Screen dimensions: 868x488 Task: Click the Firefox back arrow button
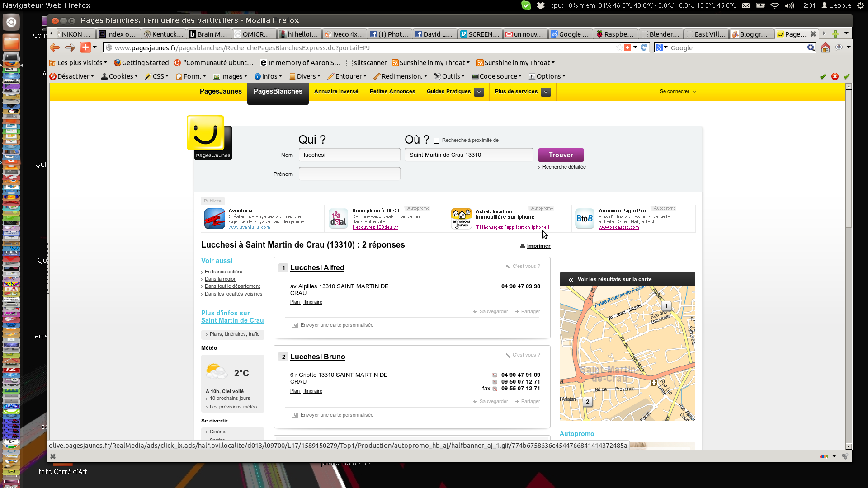point(55,47)
